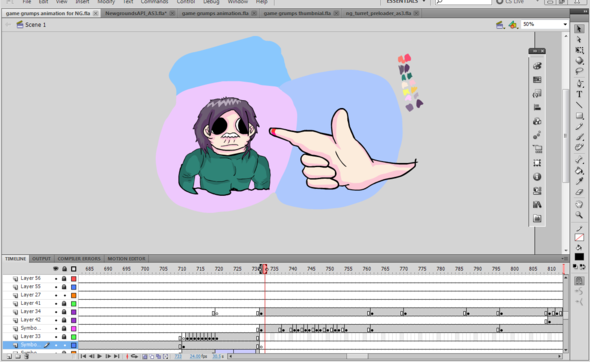Select the 3D Rotation tool
The width and height of the screenshot is (590, 362).
pos(579,61)
